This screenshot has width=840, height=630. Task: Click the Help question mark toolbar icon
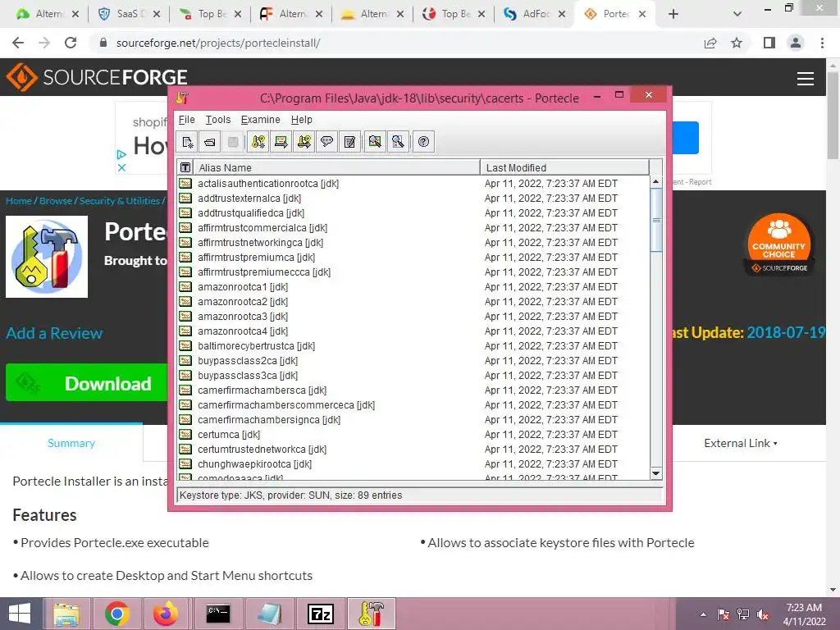click(423, 142)
